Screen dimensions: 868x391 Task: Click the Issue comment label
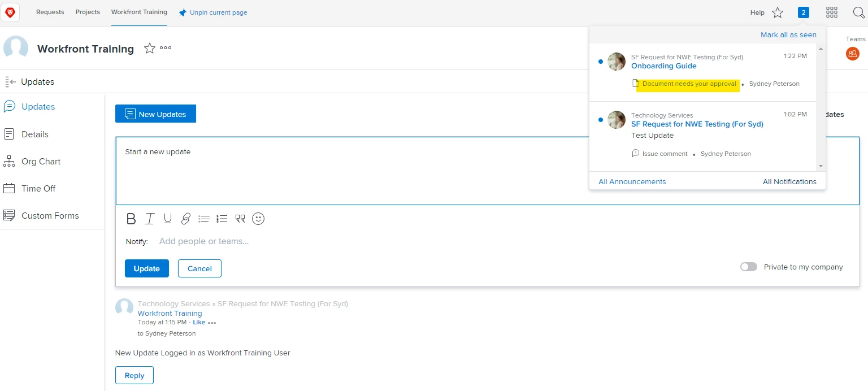(665, 154)
